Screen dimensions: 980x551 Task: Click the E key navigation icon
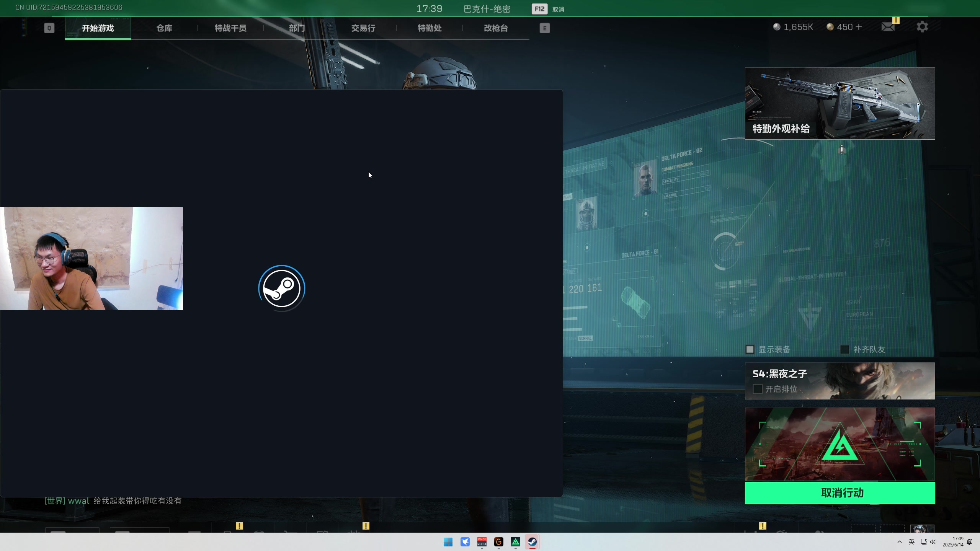click(x=544, y=28)
